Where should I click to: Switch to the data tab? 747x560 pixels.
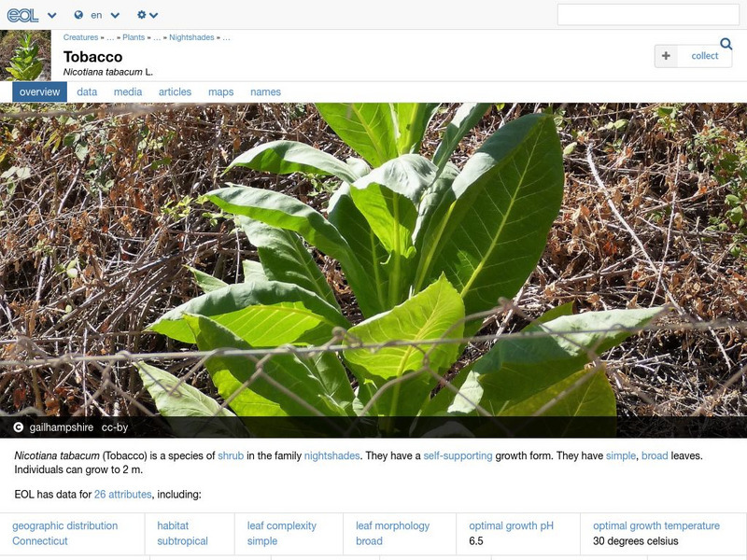87,91
